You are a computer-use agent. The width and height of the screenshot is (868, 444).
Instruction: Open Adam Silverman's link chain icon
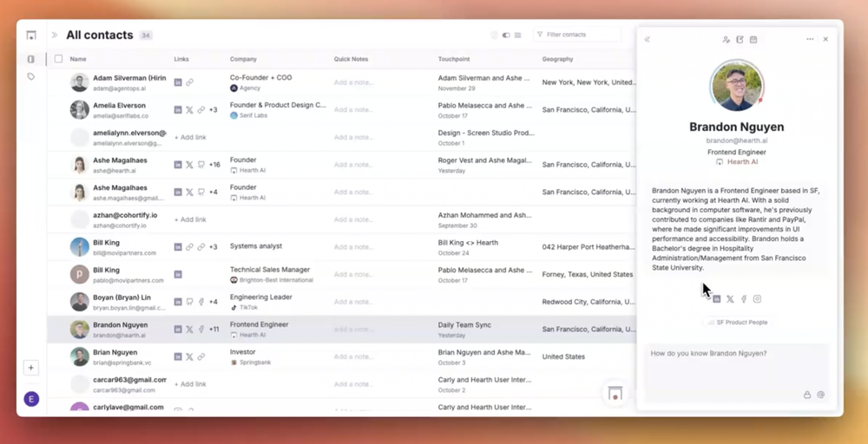(189, 82)
